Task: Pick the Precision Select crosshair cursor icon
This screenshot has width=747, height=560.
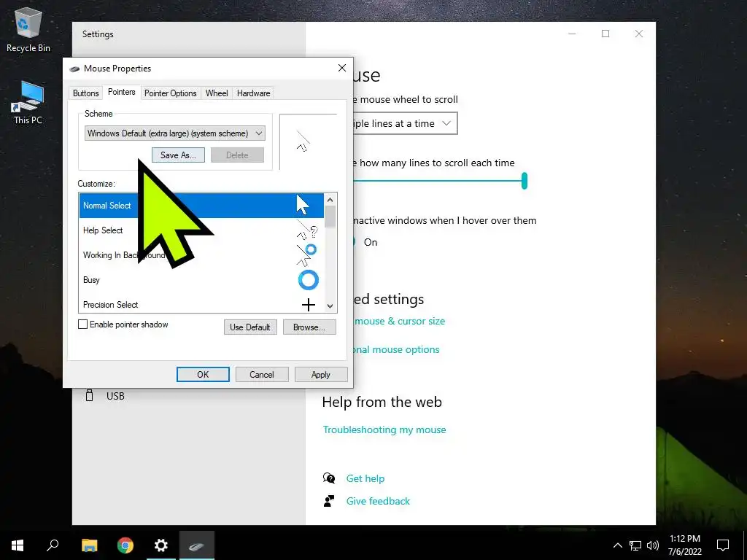Action: pos(309,305)
